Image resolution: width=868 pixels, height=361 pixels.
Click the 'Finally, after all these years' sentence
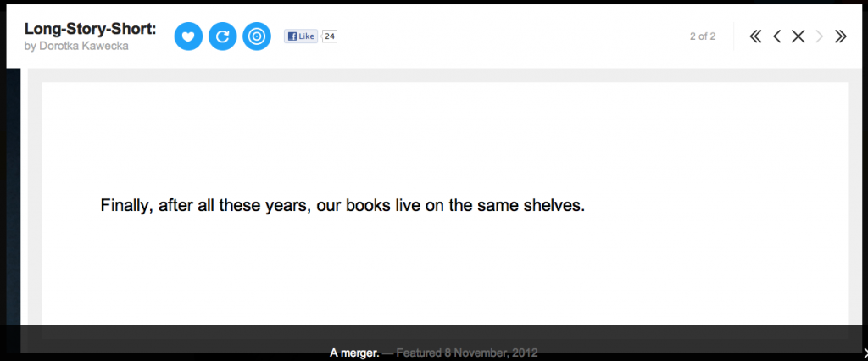[342, 205]
